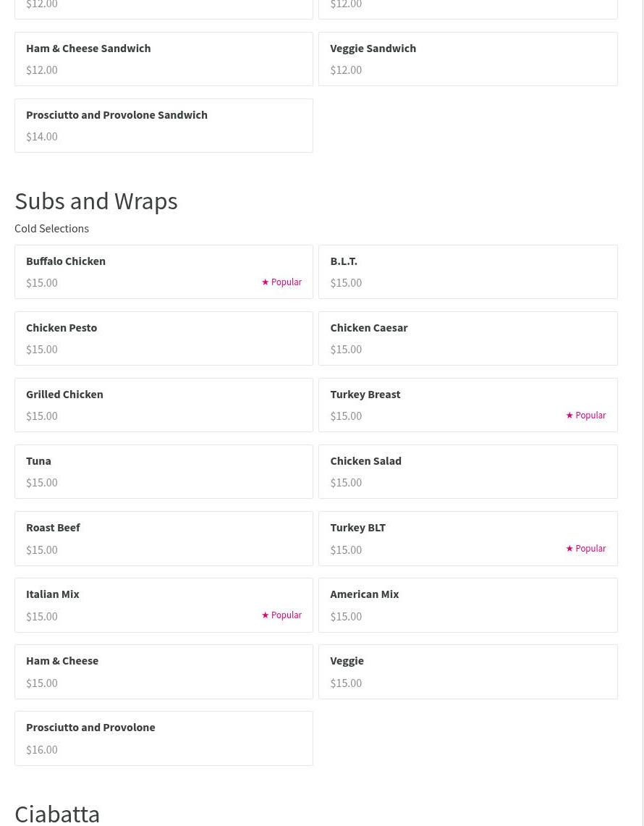Choose the B.L.T. sub

(467, 271)
